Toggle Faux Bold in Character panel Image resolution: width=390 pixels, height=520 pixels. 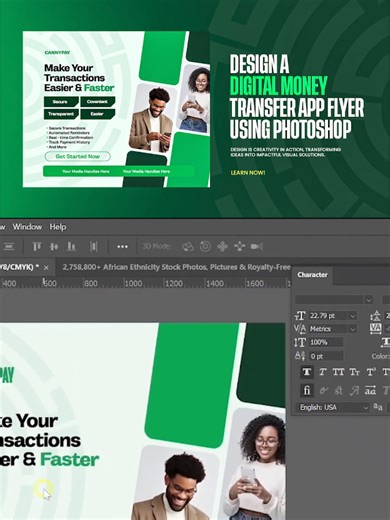307,372
